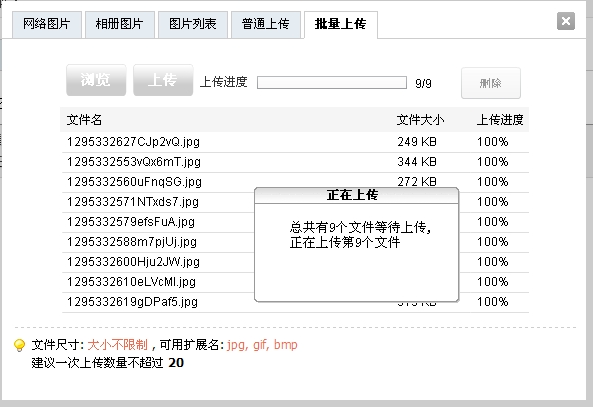The width and height of the screenshot is (593, 407).
Task: Select the 批量上传 tab
Action: [341, 25]
